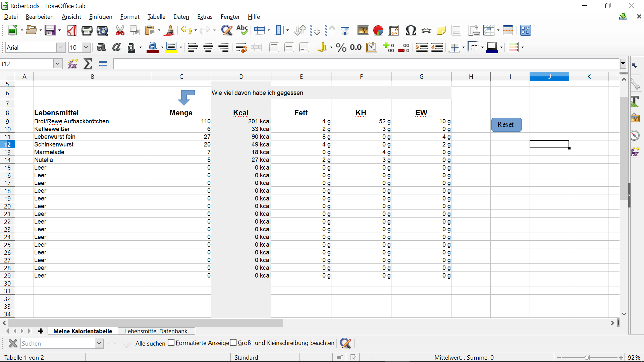Center cell text horizontally

tap(208, 48)
